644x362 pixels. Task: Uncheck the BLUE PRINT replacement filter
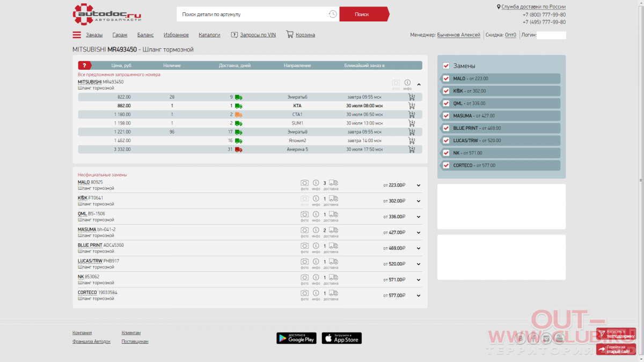[446, 128]
